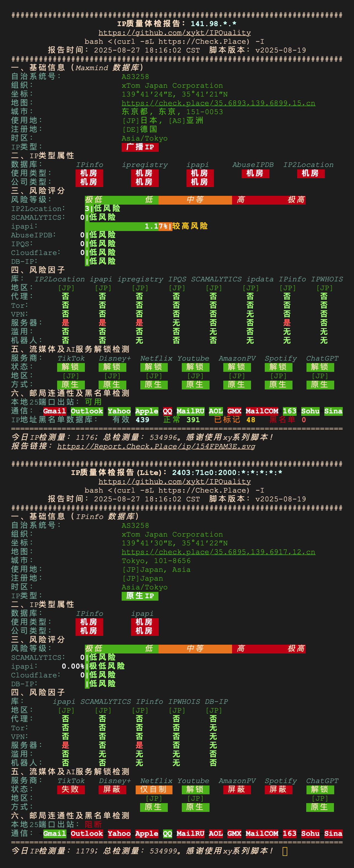Select the 机房 badge under IP2Location
The height and width of the screenshot is (868, 354).
click(x=310, y=173)
